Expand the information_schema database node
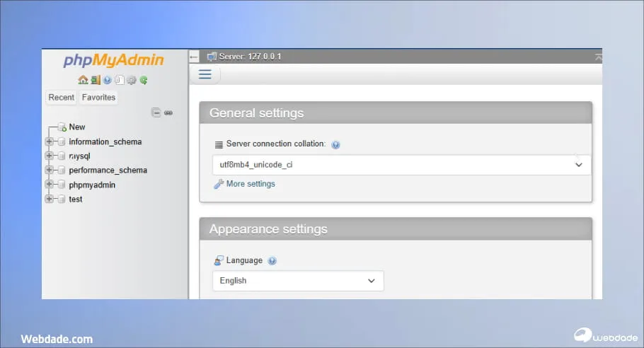This screenshot has width=644, height=348. pos(49,141)
